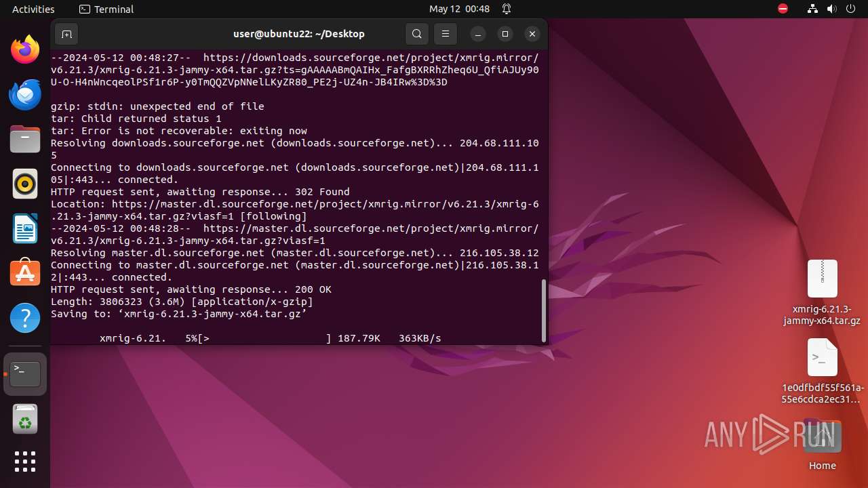868x488 pixels.
Task: Click 'Length: 3806323 (3.6M)' line
Action: click(x=182, y=302)
